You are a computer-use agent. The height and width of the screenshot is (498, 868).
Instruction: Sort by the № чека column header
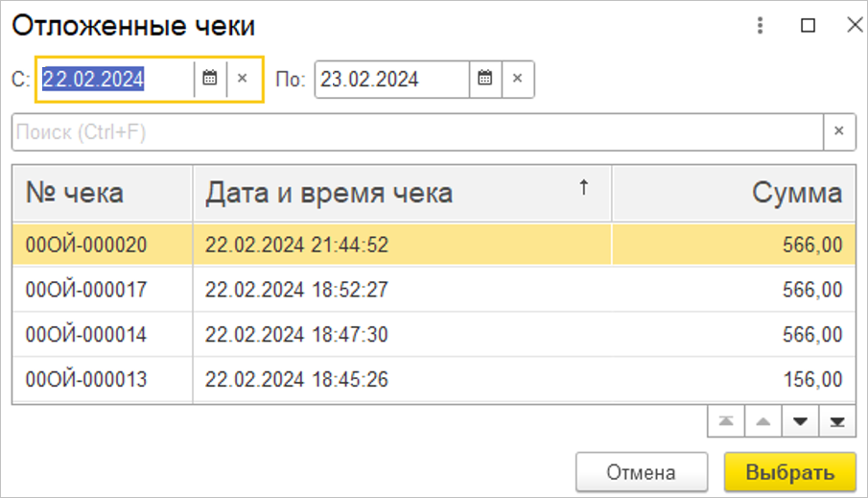tap(103, 193)
